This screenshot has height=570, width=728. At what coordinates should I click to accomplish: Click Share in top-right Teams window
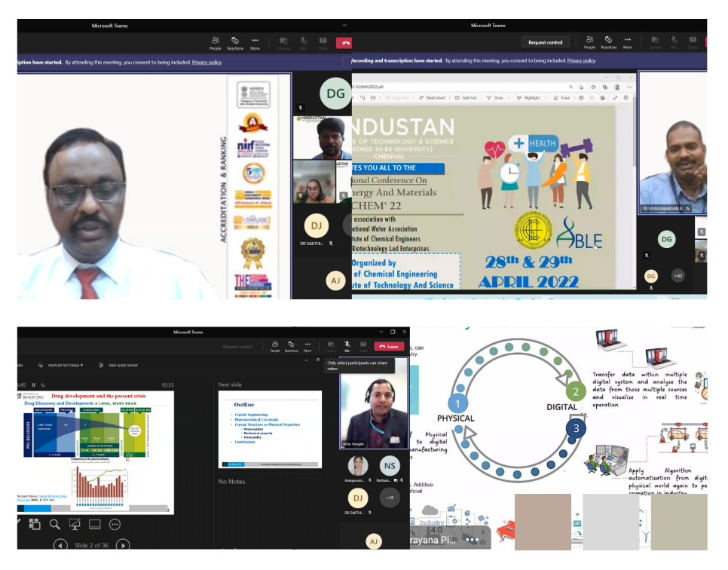[693, 42]
